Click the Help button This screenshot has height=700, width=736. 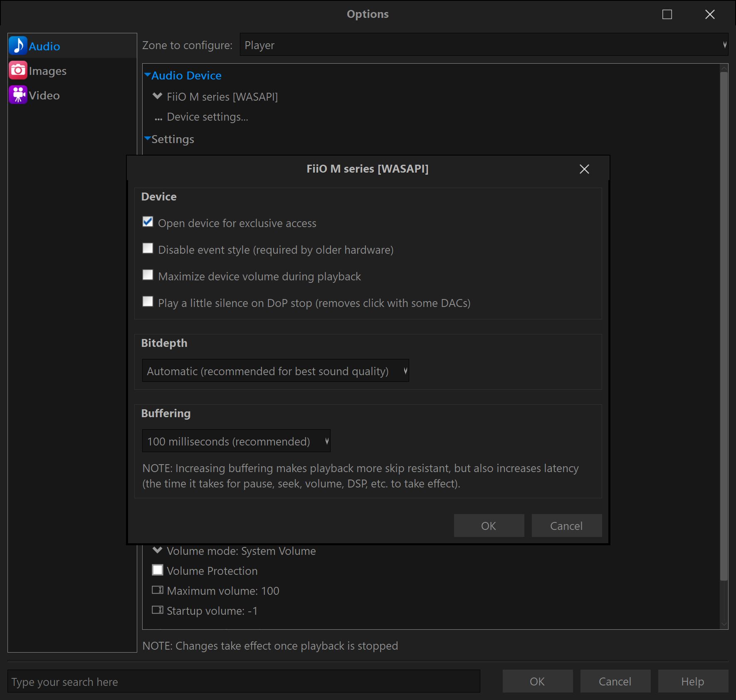pos(693,681)
